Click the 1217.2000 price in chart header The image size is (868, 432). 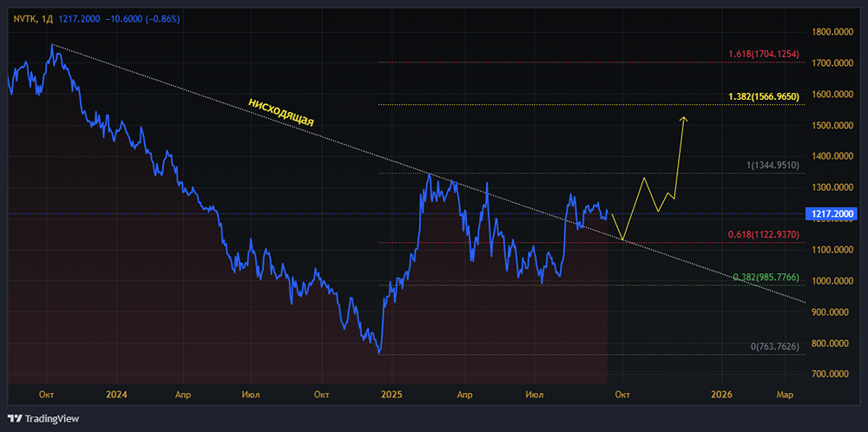[x=79, y=19]
